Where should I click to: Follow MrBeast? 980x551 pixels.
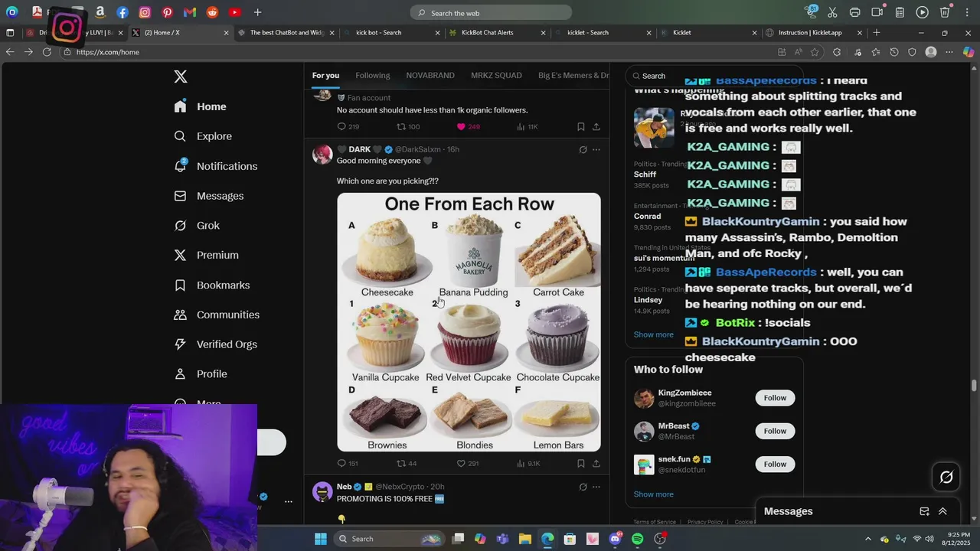click(775, 431)
